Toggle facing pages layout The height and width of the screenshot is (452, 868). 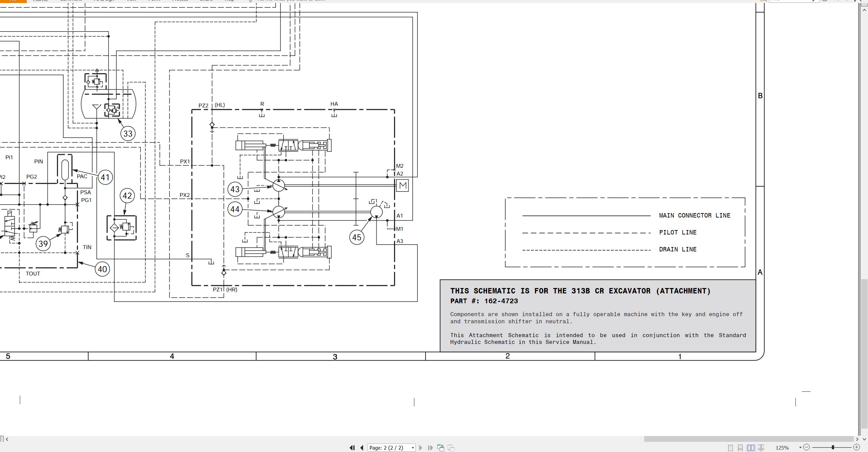(751, 448)
